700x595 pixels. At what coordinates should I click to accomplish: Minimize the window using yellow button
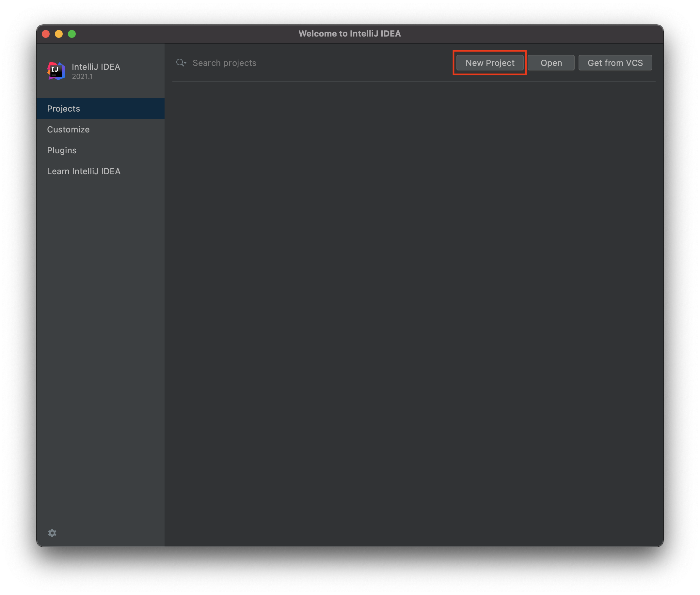tap(59, 34)
